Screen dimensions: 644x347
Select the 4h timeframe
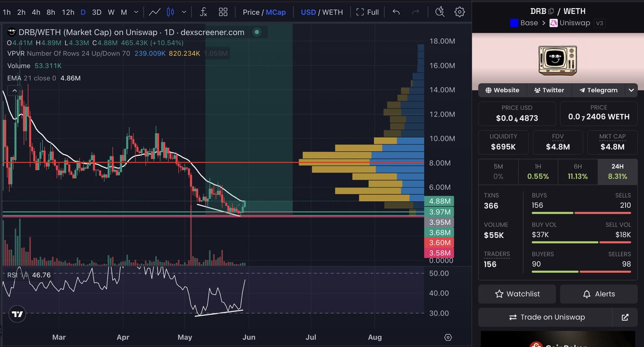pos(36,12)
